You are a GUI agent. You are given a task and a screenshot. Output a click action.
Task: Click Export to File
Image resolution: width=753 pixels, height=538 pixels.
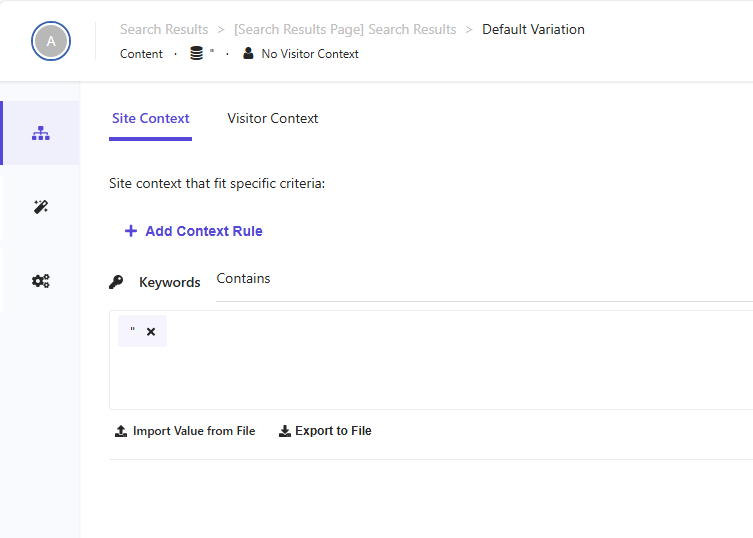pos(325,431)
